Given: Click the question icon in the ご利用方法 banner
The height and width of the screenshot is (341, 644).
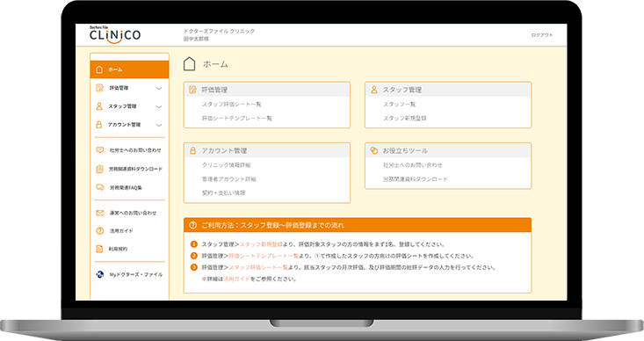Looking at the screenshot, I should (x=192, y=225).
